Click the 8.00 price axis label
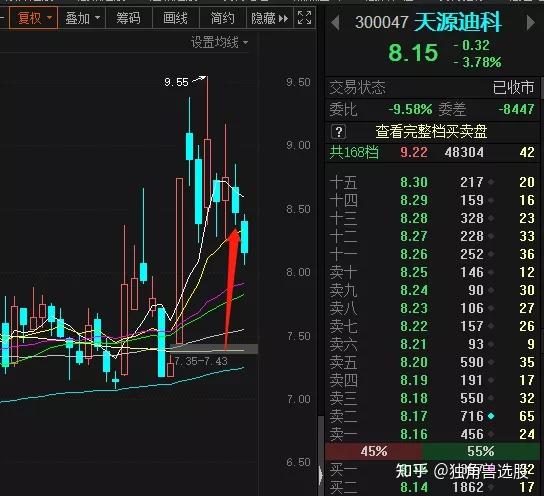Image resolution: width=544 pixels, height=496 pixels. [x=298, y=272]
